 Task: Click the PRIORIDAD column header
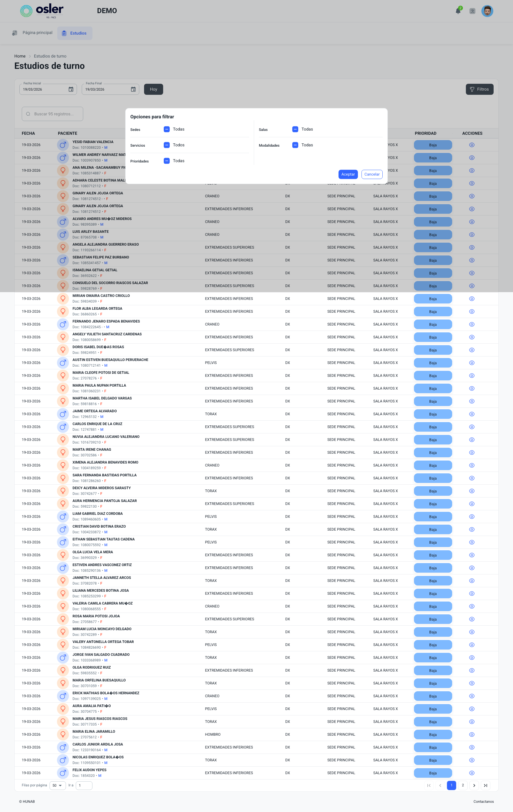coord(425,133)
